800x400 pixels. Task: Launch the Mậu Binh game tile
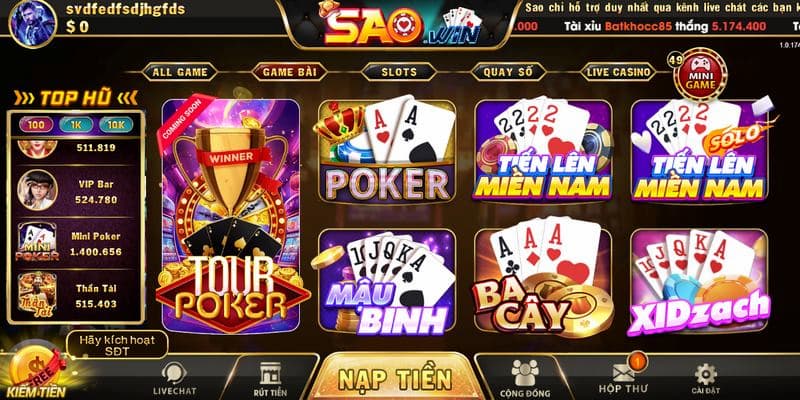[387, 281]
